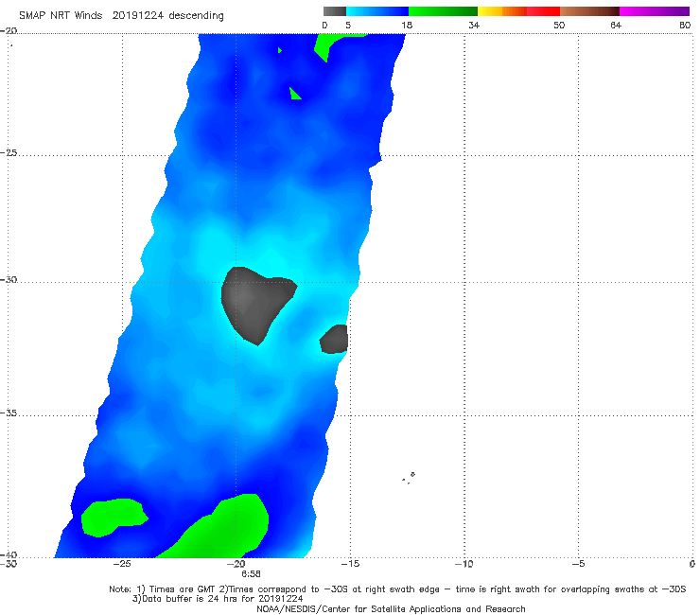Select the gray segment of color bar

click(x=334, y=11)
